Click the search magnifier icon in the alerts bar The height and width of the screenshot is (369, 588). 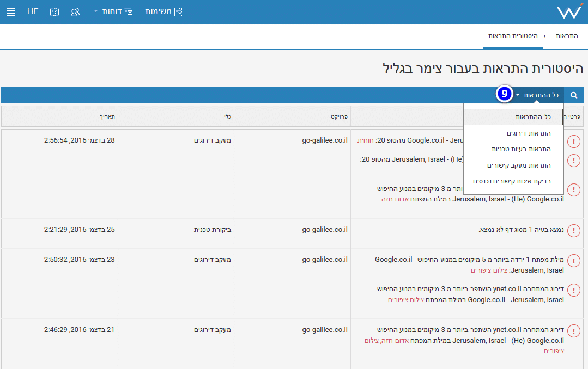pos(574,95)
